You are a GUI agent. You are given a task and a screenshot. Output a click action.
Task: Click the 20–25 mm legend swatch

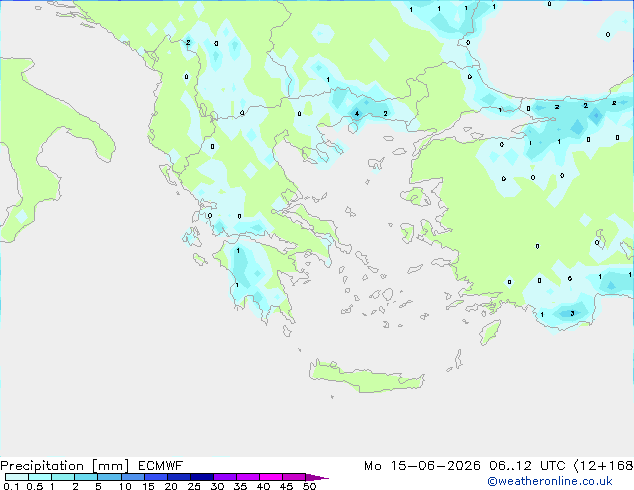coord(179,477)
